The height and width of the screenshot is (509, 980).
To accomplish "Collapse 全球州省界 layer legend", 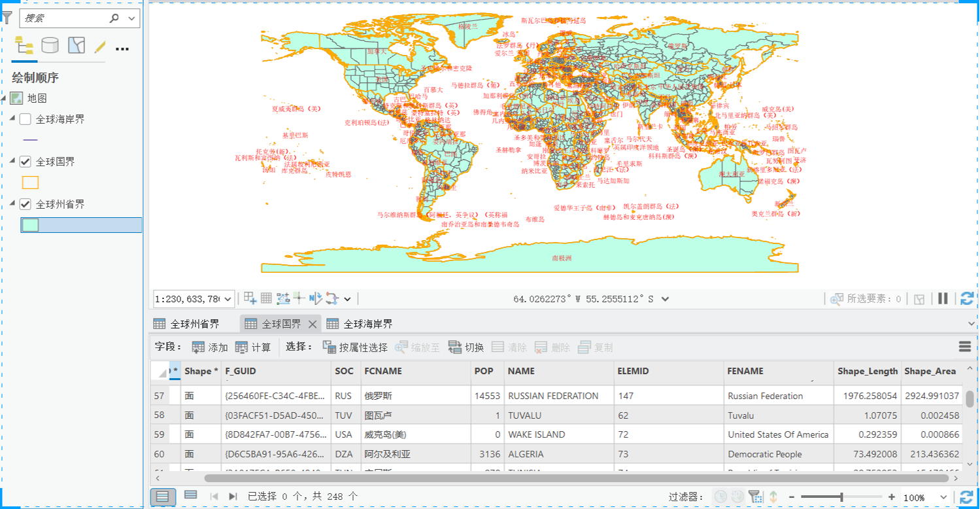I will coord(12,204).
